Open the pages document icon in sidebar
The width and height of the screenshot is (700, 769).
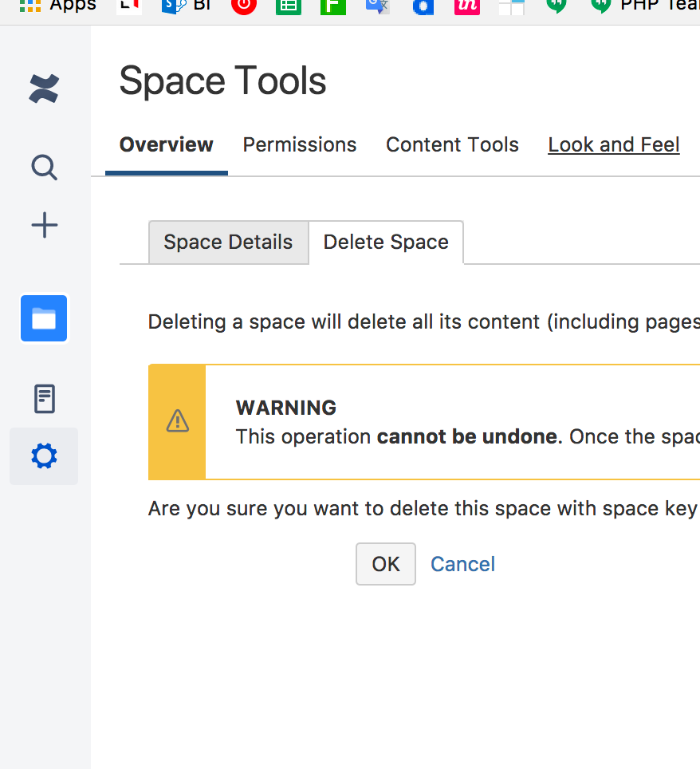tap(44, 398)
